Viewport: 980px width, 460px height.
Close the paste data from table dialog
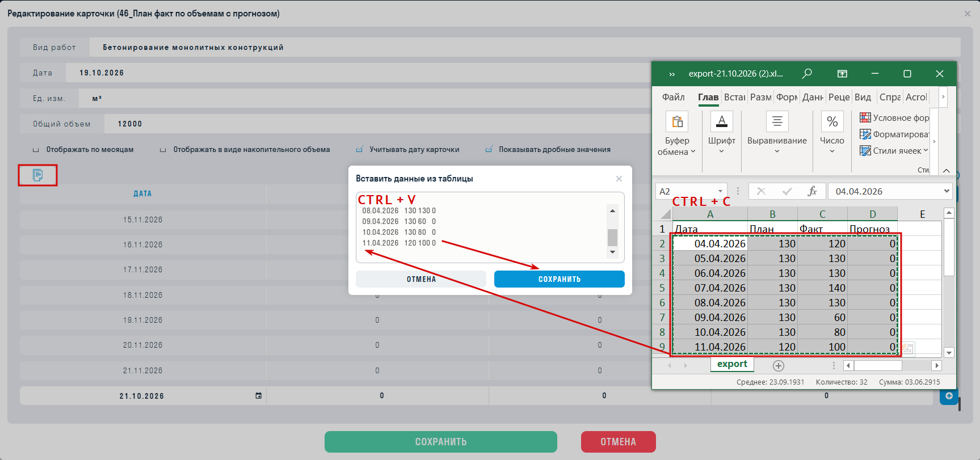click(619, 179)
